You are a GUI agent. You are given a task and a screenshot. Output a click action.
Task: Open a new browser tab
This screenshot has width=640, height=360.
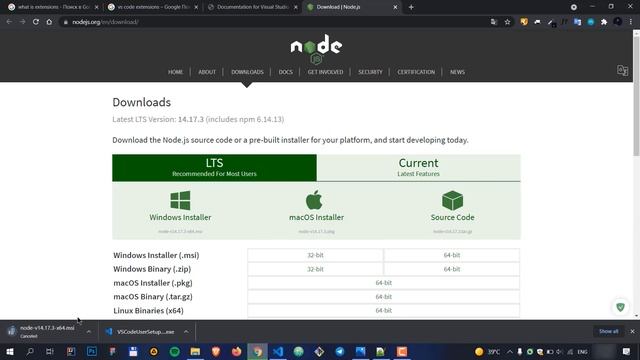point(411,7)
